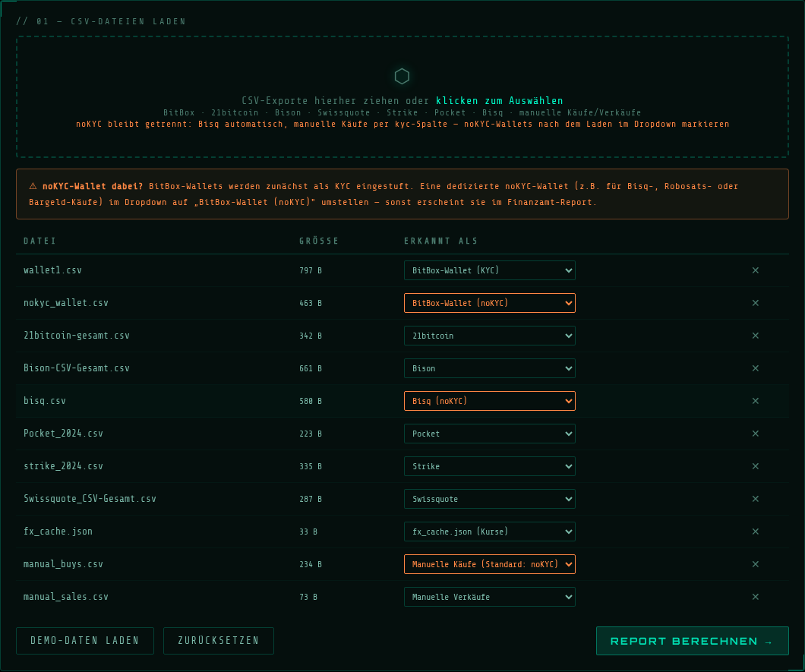Click the file name manual_buys.csv

[x=63, y=563]
